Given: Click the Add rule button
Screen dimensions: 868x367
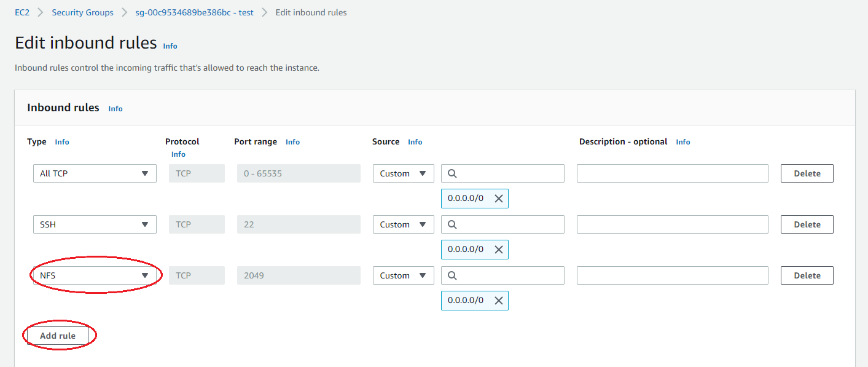Looking at the screenshot, I should pos(58,336).
